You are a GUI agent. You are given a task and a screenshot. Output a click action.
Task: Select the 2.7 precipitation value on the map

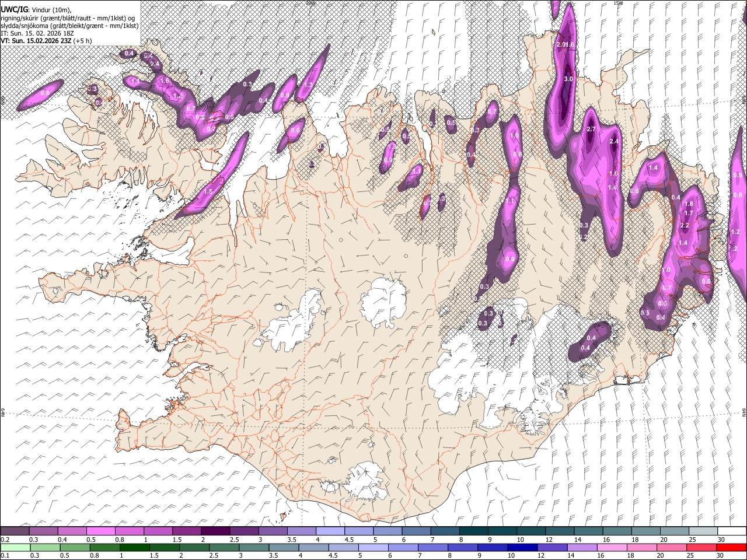(x=590, y=129)
